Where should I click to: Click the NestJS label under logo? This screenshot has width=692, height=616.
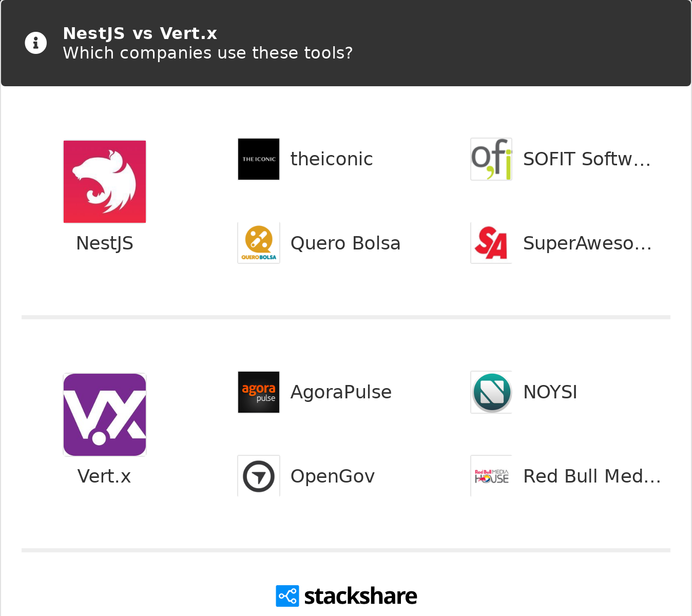click(x=105, y=243)
